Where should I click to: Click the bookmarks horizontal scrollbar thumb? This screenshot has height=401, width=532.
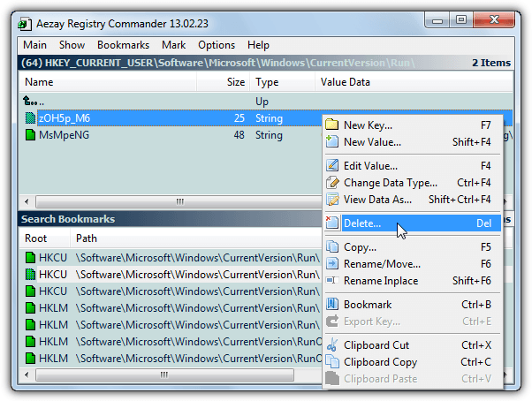[x=164, y=375]
